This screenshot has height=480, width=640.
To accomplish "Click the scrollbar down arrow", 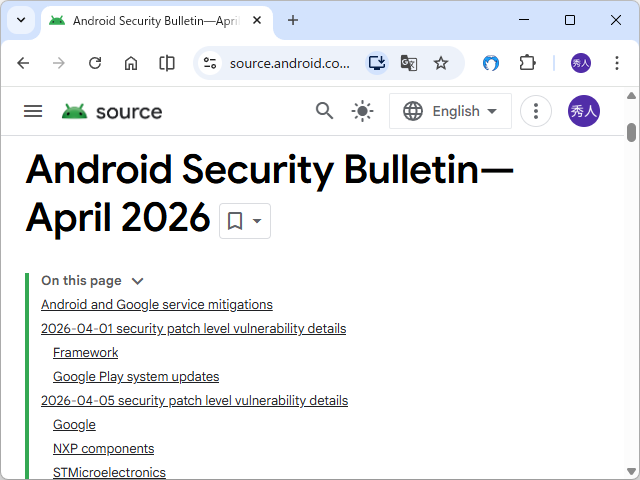I will (x=631, y=471).
